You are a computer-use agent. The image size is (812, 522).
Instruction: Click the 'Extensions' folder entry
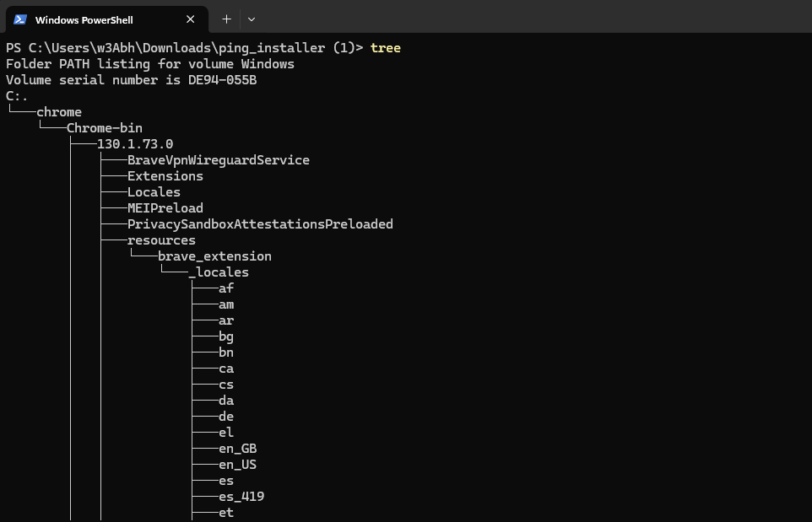(165, 176)
